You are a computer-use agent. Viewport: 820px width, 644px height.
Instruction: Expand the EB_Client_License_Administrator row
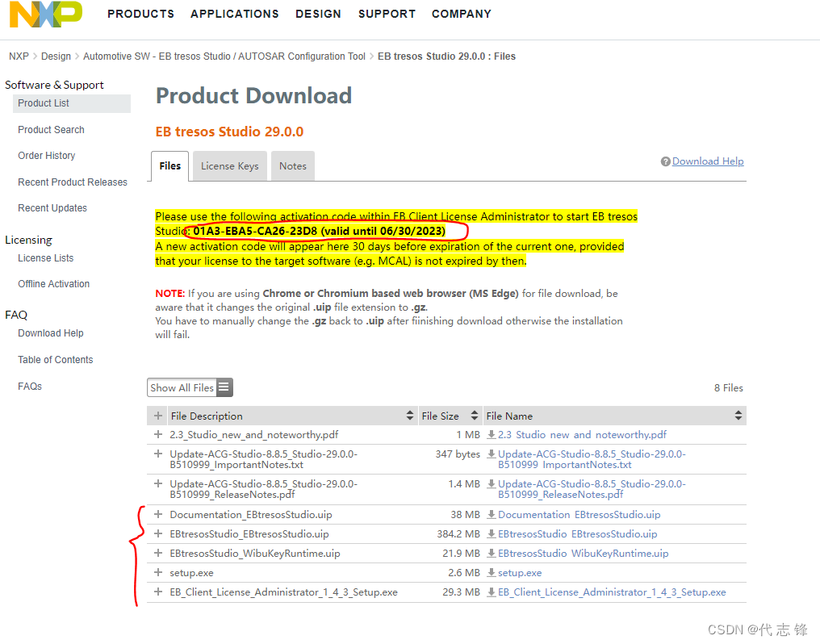158,592
